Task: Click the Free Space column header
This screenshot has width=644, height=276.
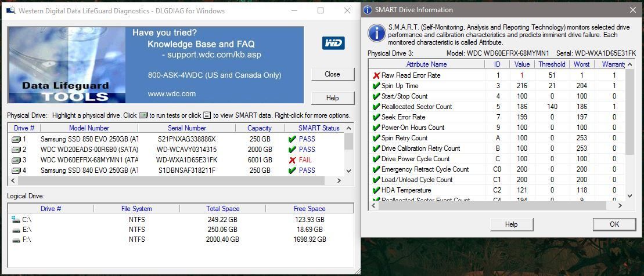Action: [310, 209]
